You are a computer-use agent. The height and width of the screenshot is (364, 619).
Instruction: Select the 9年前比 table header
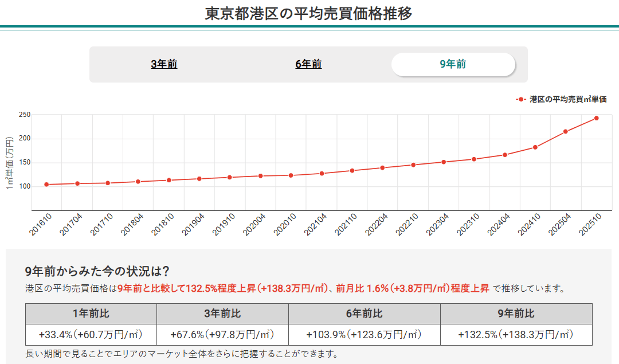tap(516, 312)
